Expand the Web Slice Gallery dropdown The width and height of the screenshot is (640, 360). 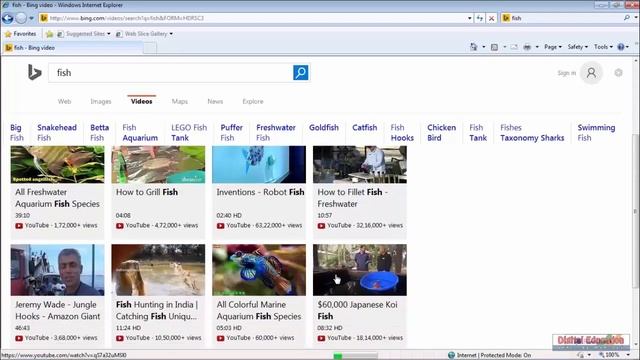point(171,34)
